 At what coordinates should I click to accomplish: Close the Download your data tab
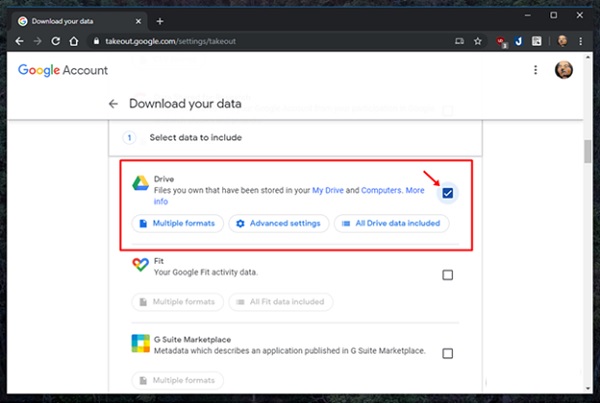point(139,21)
